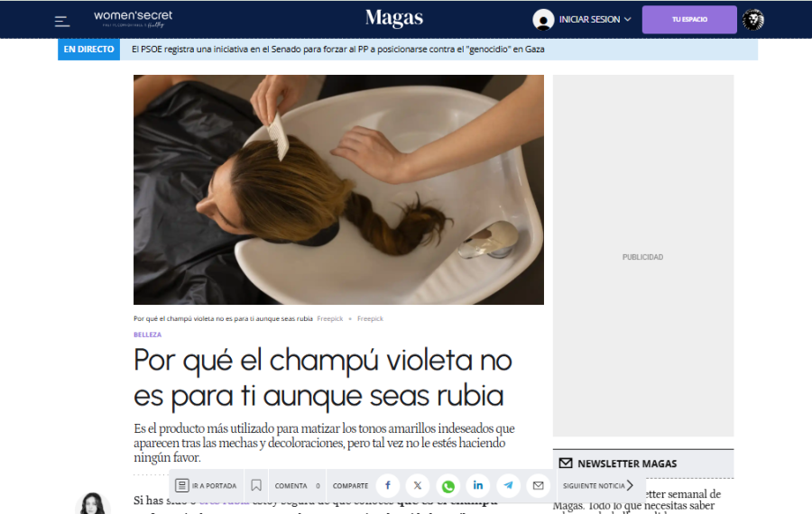
Task: Click the Comparte label
Action: pyautogui.click(x=350, y=485)
